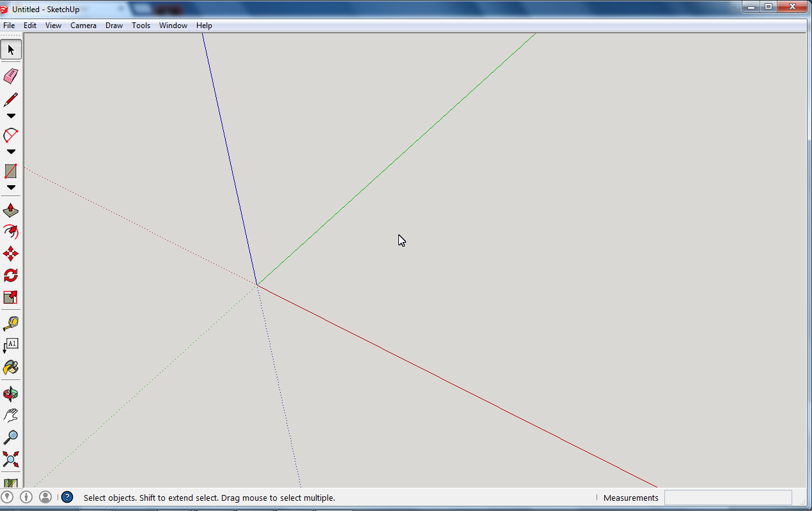The width and height of the screenshot is (812, 511).
Task: Click the geolocation pin in status bar
Action: (x=8, y=497)
